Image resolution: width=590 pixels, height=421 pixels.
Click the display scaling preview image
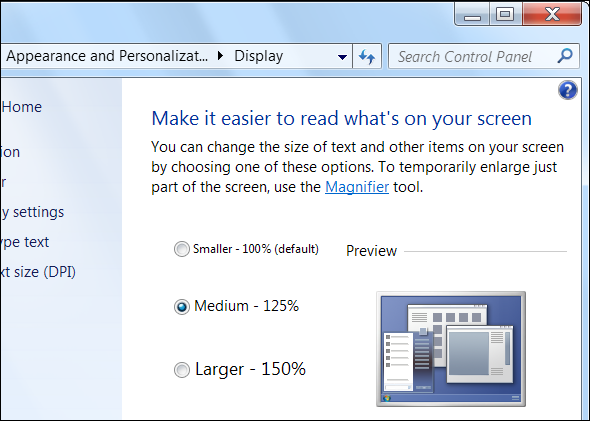(451, 349)
